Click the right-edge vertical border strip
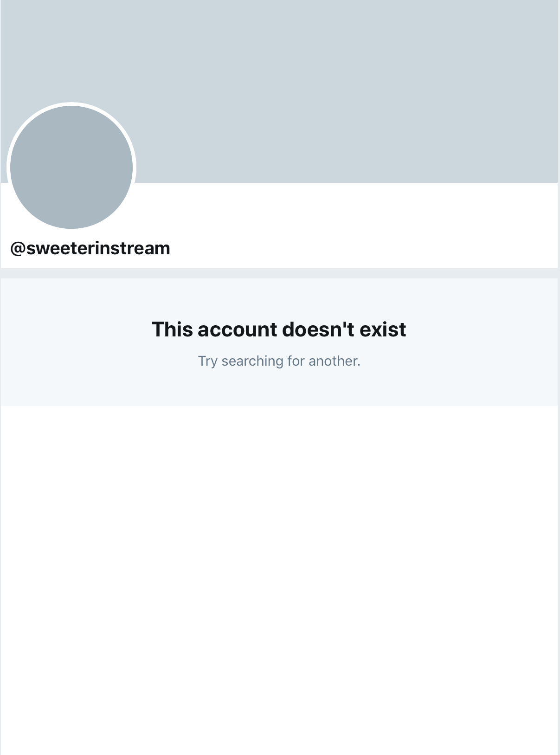Screen dimensions: 560x755 (559, 377)
